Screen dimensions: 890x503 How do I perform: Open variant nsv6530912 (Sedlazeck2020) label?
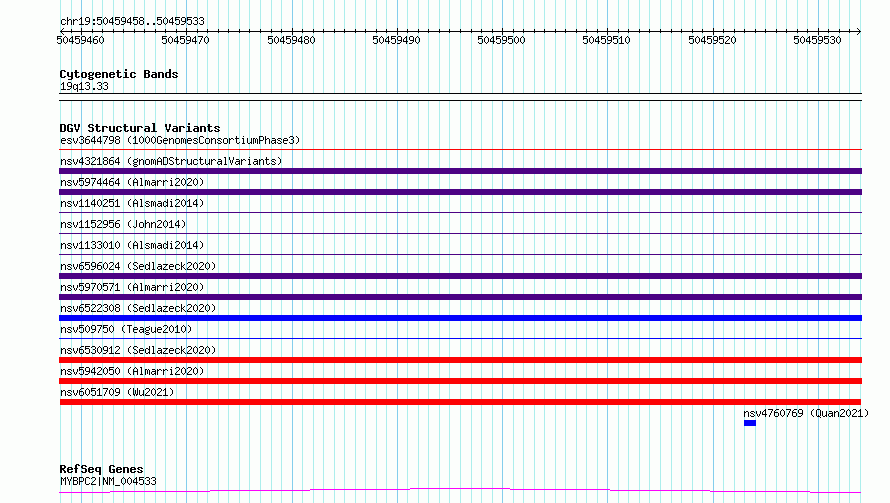click(x=138, y=350)
